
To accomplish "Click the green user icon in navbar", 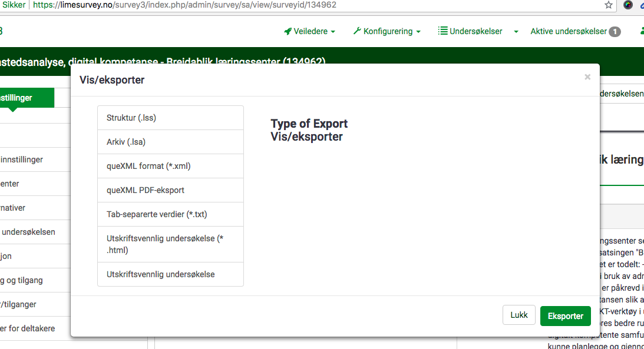I will [x=642, y=32].
